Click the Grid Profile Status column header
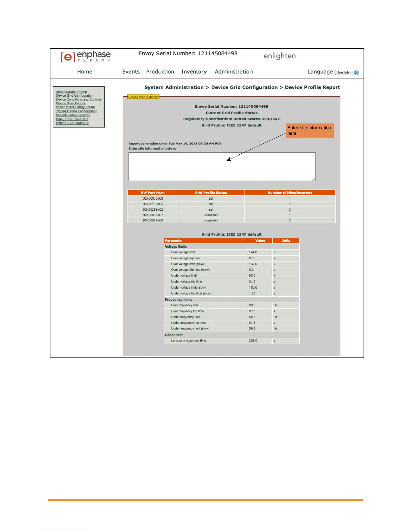 [x=211, y=193]
